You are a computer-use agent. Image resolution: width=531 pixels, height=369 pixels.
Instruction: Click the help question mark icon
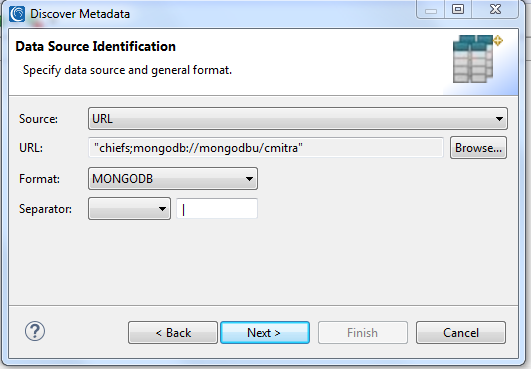coord(35,331)
